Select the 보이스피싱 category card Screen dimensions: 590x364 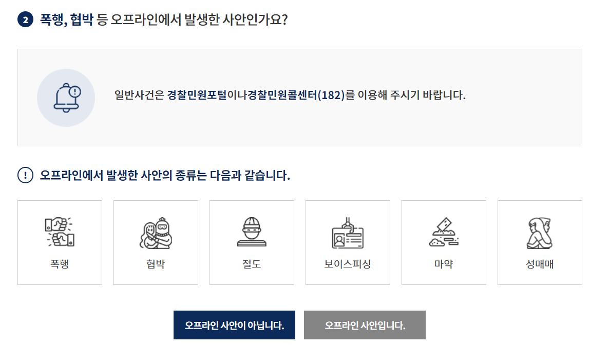tap(348, 242)
